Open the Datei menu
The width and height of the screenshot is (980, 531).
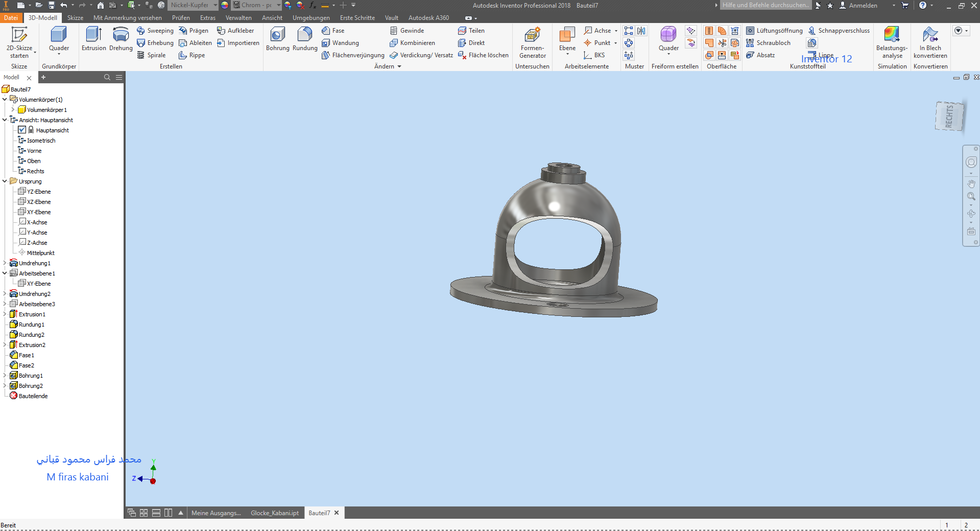click(x=11, y=18)
